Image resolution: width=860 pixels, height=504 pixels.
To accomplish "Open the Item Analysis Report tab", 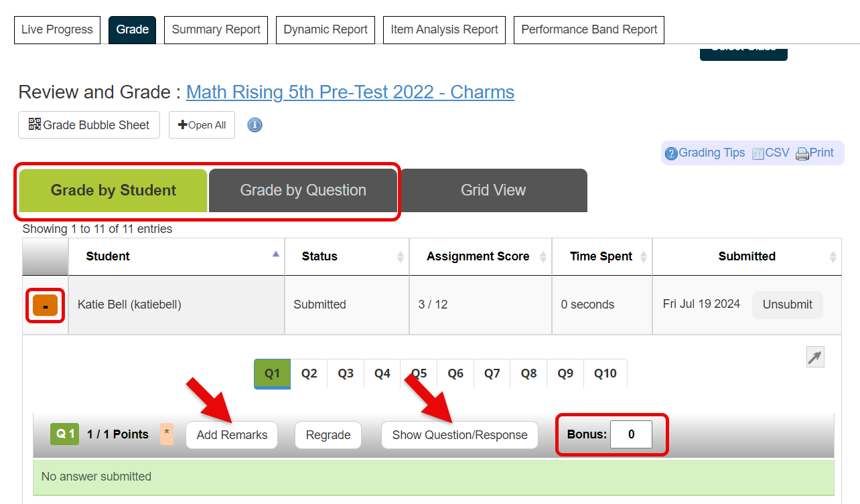I will [445, 30].
